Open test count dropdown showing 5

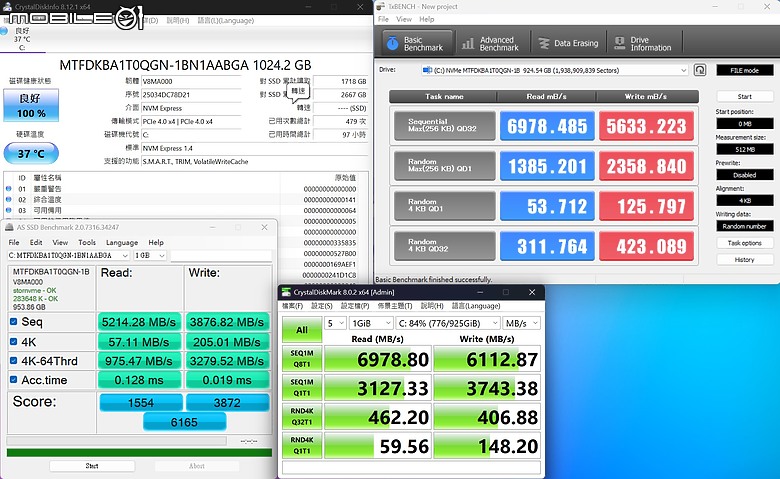[x=335, y=323]
